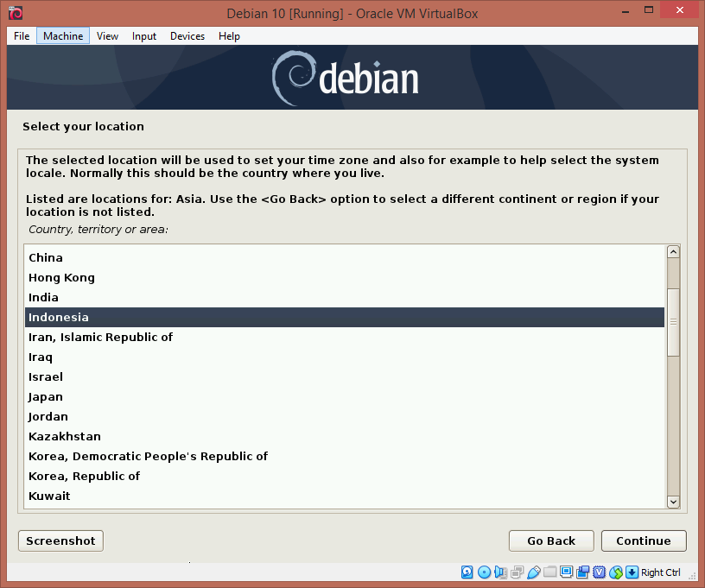
Task: Select Iran, Islamic Republic of
Action: (x=345, y=337)
